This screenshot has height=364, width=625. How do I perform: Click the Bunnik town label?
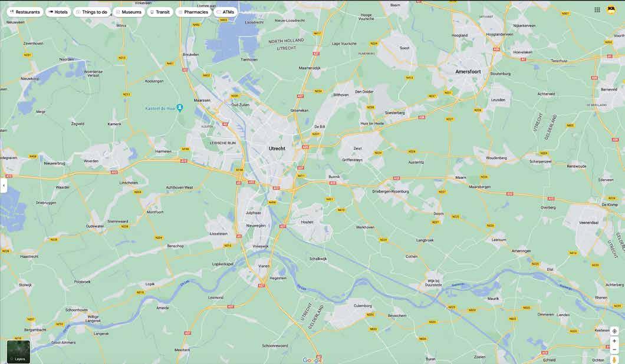334,177
